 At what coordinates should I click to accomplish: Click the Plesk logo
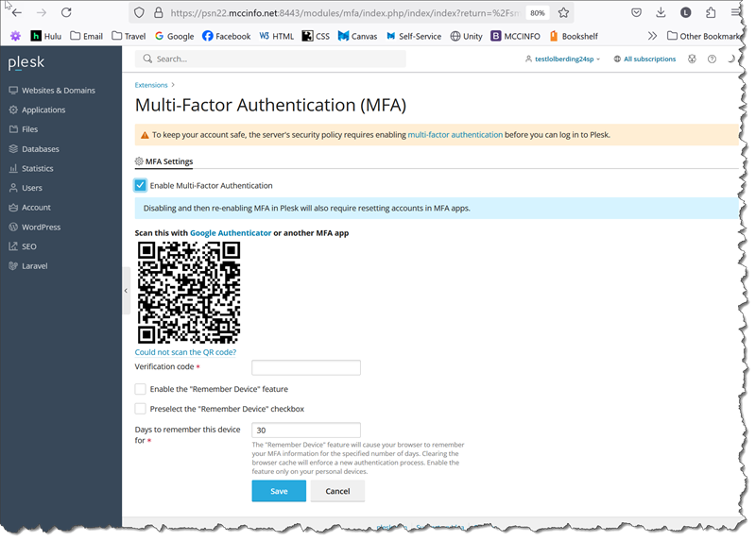point(26,62)
